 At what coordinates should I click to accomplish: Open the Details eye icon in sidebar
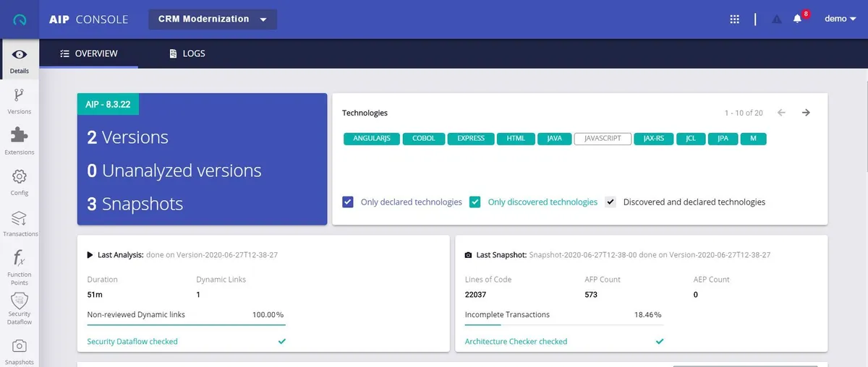[x=20, y=54]
